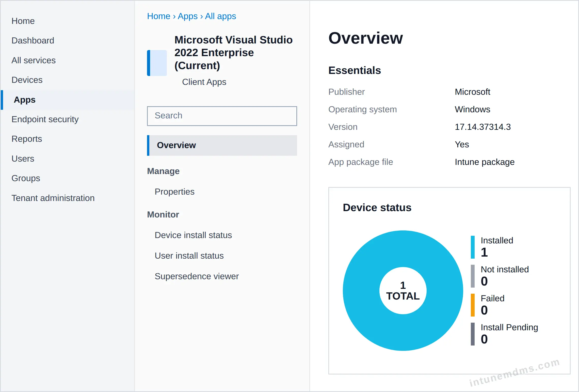Image resolution: width=579 pixels, height=392 pixels.
Task: Click the Essentials heading
Action: coord(355,70)
